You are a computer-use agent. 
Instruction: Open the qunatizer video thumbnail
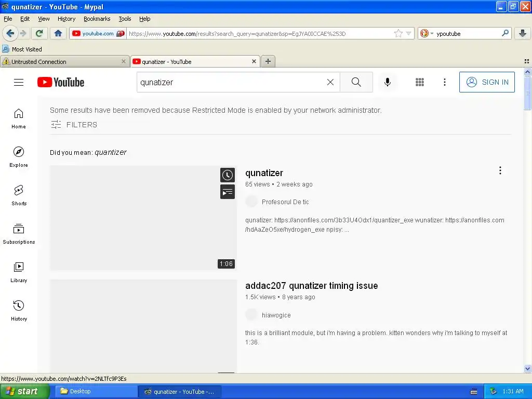click(x=143, y=218)
